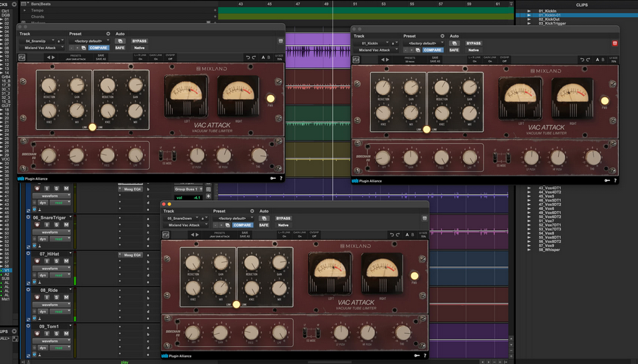
Task: Open Preset circle menu in 01_KickIn window
Action: [x=442, y=36]
